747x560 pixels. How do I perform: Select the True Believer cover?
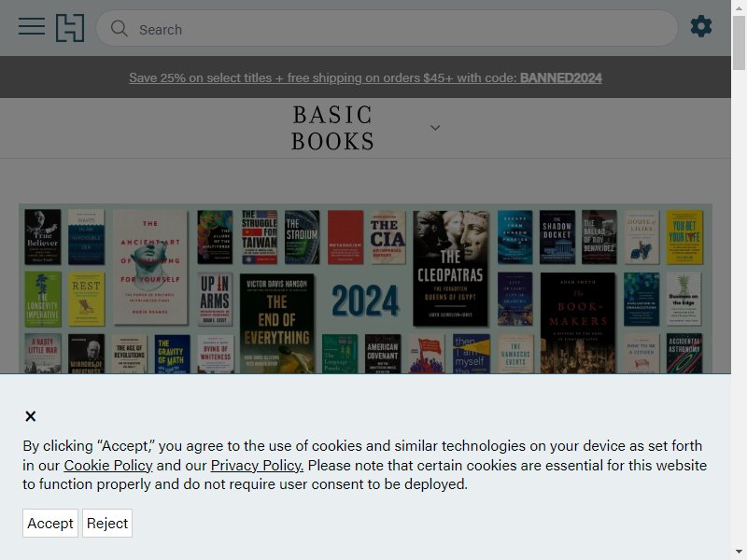(42, 237)
